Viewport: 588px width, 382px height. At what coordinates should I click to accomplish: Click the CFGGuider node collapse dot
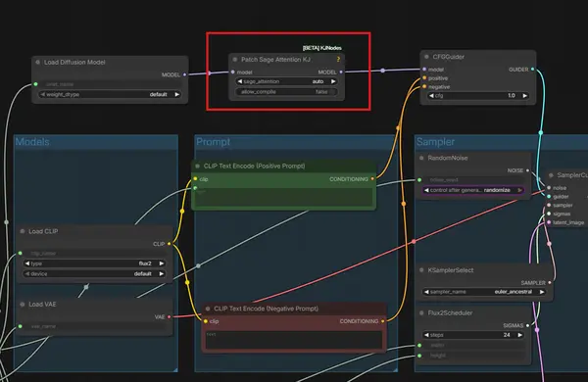coord(426,57)
